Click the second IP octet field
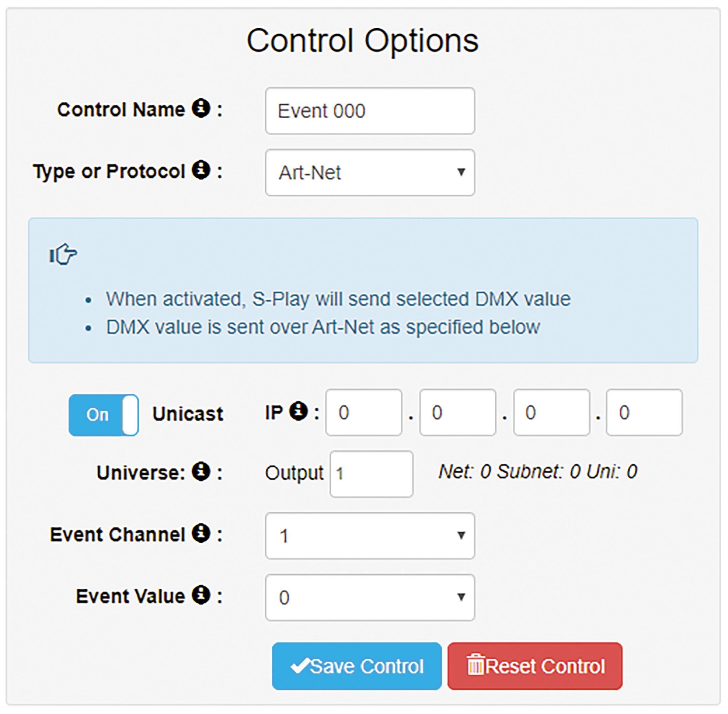Image resolution: width=728 pixels, height=714 pixels. (458, 412)
